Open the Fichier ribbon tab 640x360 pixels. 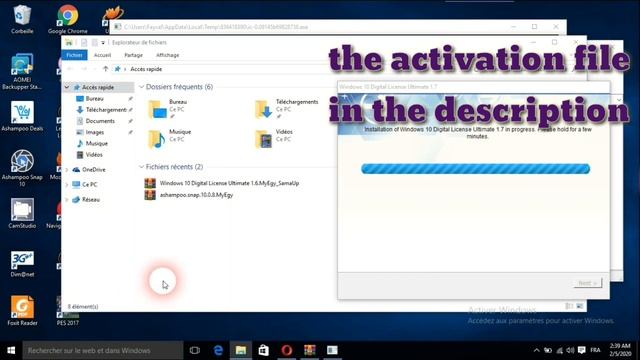tap(74, 55)
